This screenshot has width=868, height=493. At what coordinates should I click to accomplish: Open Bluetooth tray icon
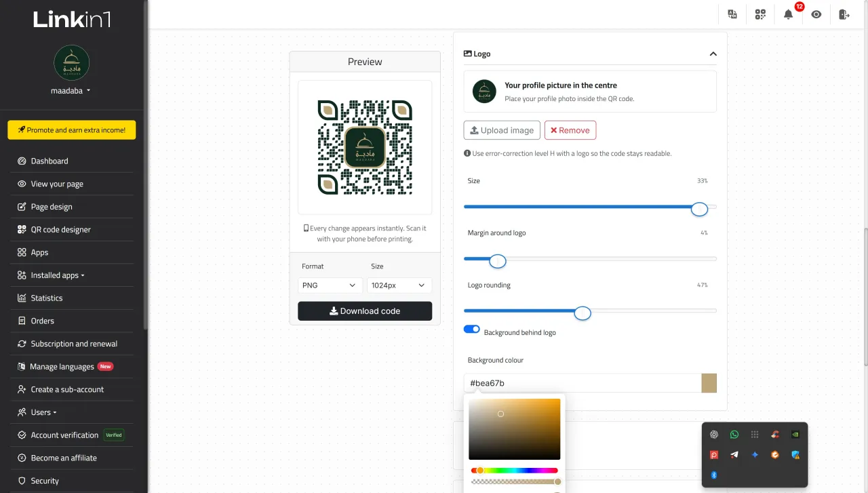pos(714,475)
